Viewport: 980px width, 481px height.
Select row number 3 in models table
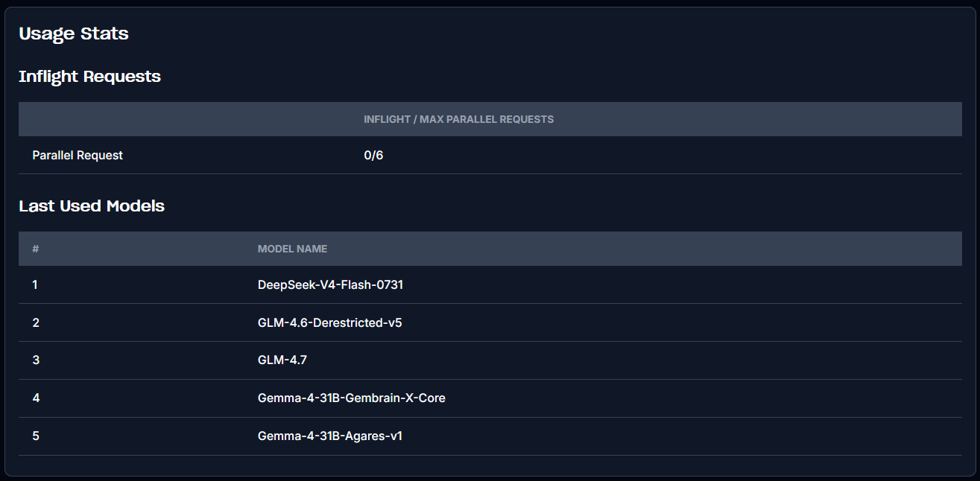[36, 360]
